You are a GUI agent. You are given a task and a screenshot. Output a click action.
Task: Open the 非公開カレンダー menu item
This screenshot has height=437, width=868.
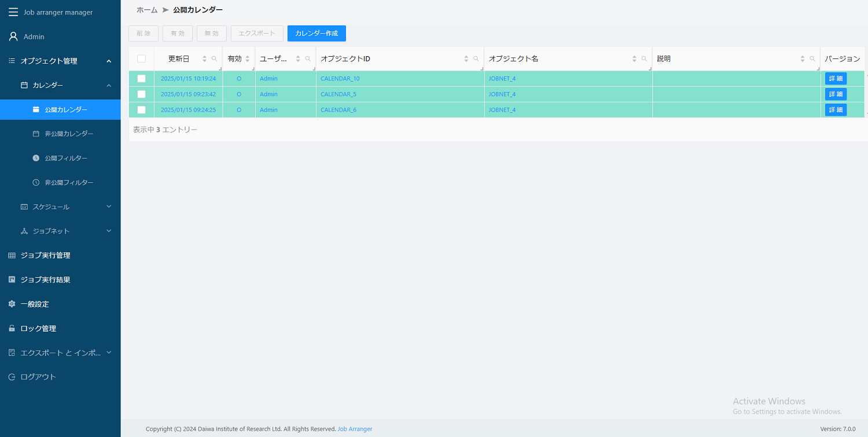click(69, 134)
